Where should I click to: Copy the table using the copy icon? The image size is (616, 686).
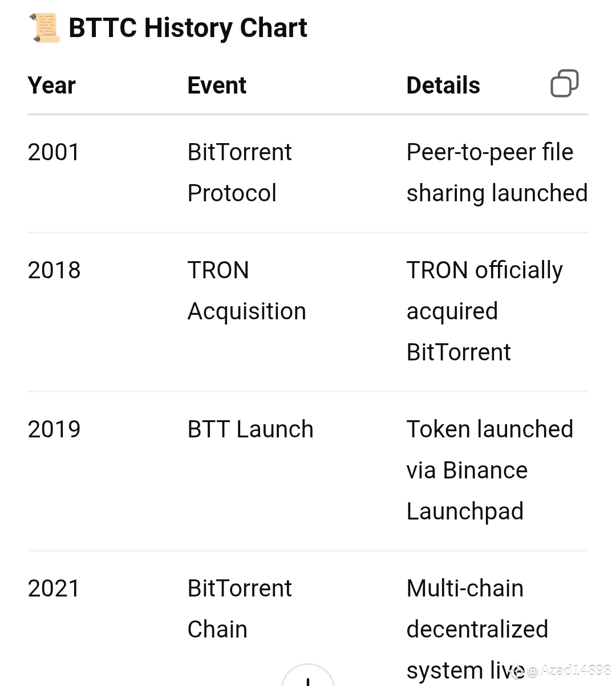tap(564, 83)
